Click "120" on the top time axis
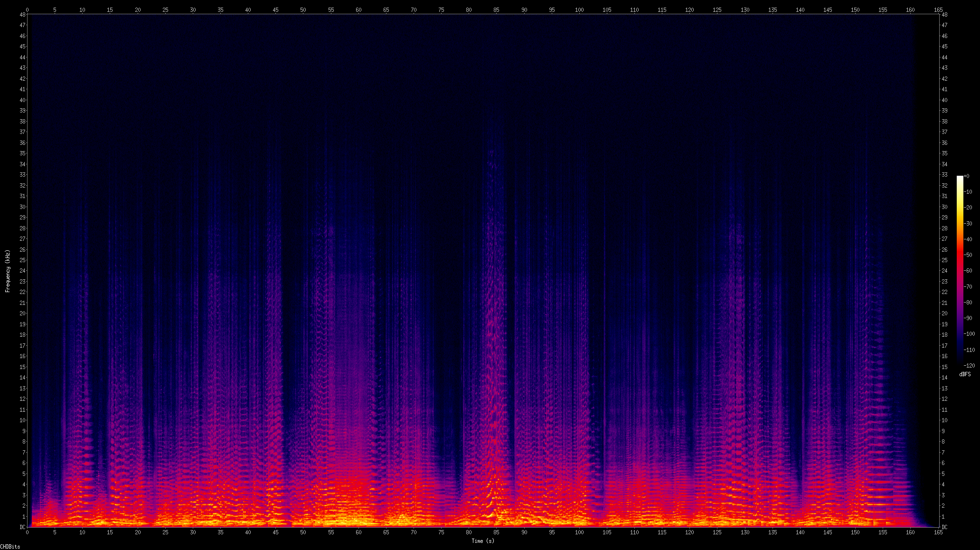The height and width of the screenshot is (550, 980). pos(689,10)
